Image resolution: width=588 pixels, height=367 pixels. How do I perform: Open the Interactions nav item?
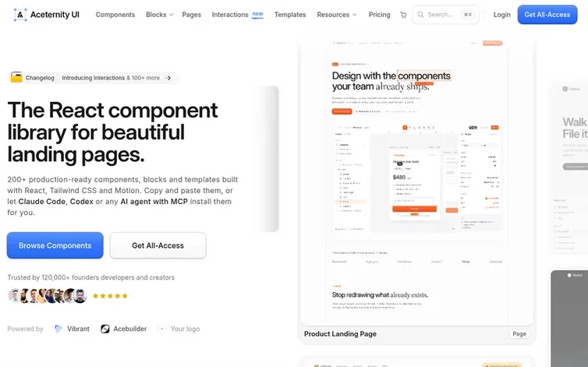coord(230,15)
